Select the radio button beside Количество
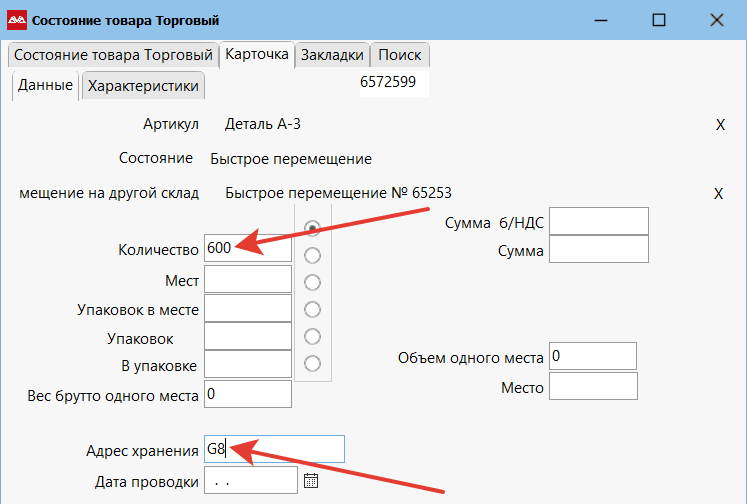The height and width of the screenshot is (504, 747). tap(313, 227)
